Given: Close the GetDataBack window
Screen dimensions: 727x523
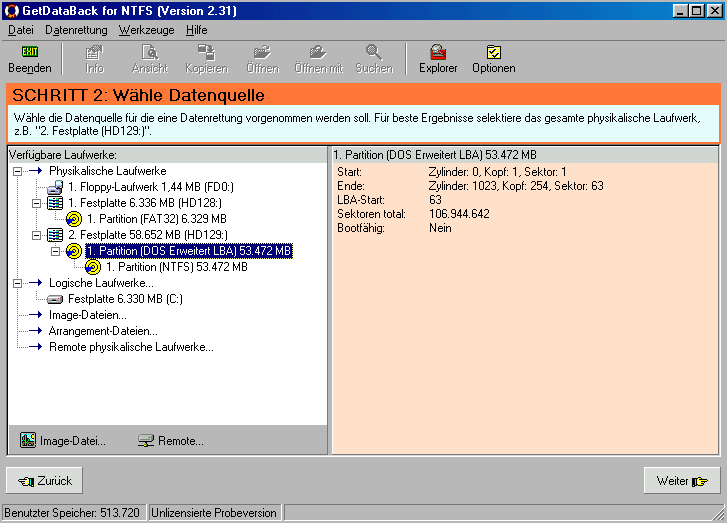Looking at the screenshot, I should click(x=714, y=11).
